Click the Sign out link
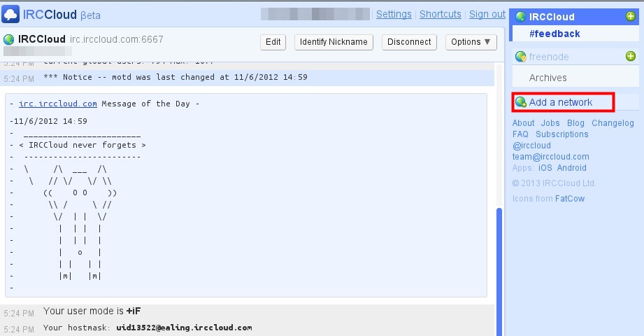 [x=487, y=14]
